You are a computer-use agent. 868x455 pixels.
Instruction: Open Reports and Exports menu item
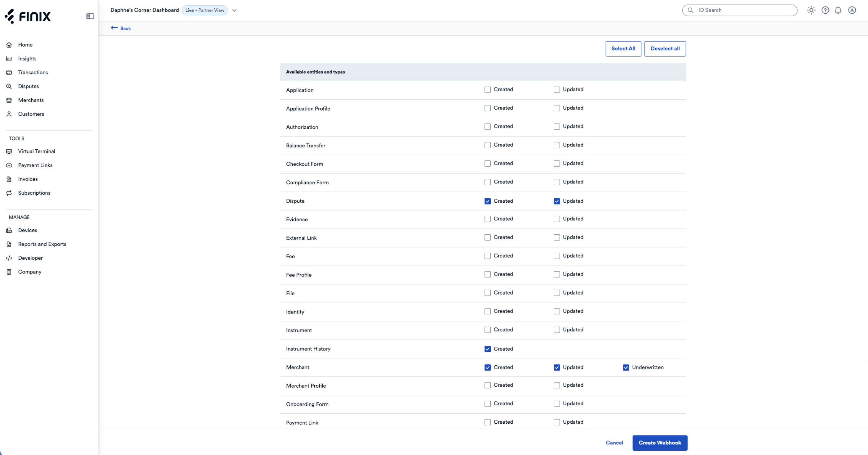click(42, 244)
